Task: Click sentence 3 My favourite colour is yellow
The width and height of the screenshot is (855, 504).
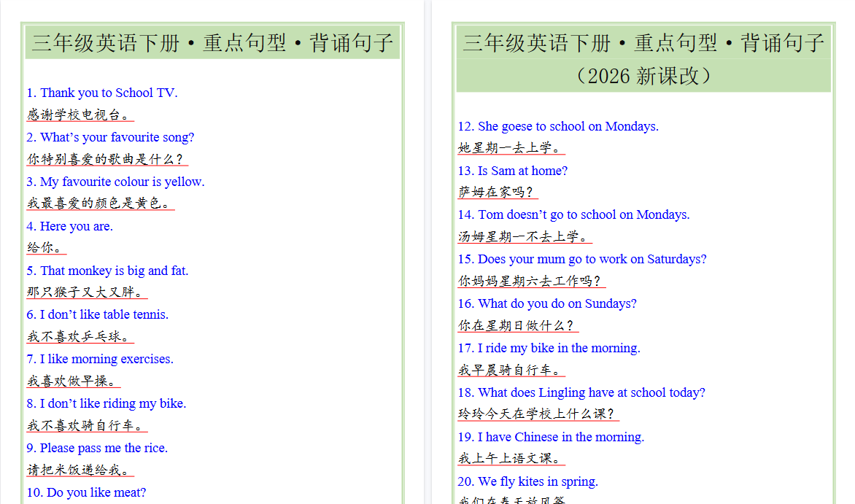Action: tap(116, 182)
